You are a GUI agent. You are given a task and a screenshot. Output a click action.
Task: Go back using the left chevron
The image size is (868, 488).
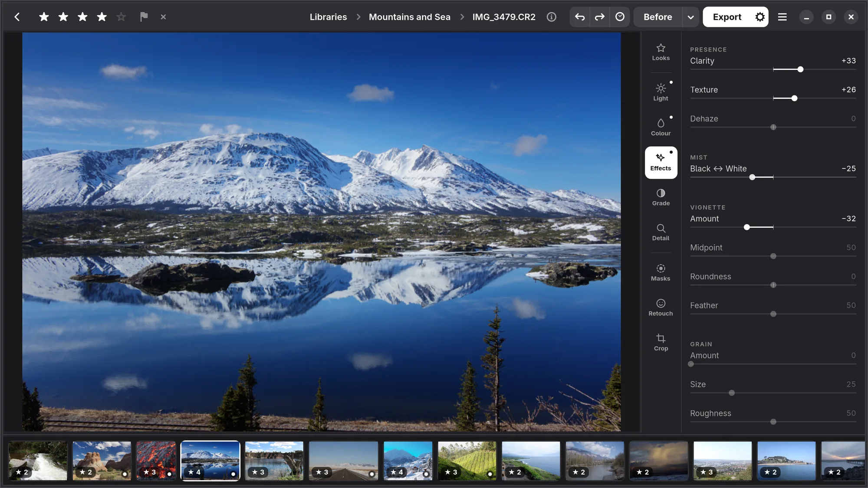(17, 17)
